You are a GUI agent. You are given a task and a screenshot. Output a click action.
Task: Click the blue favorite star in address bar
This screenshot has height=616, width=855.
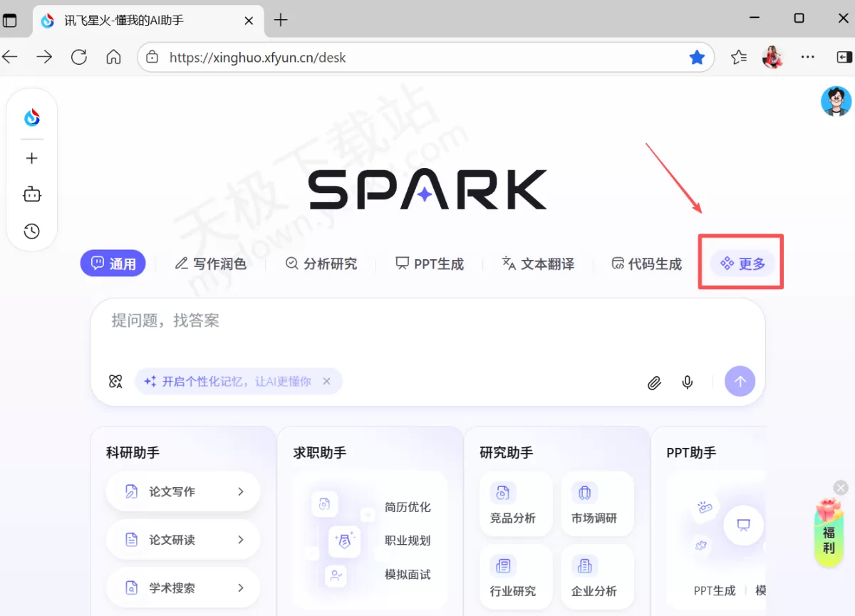(697, 57)
